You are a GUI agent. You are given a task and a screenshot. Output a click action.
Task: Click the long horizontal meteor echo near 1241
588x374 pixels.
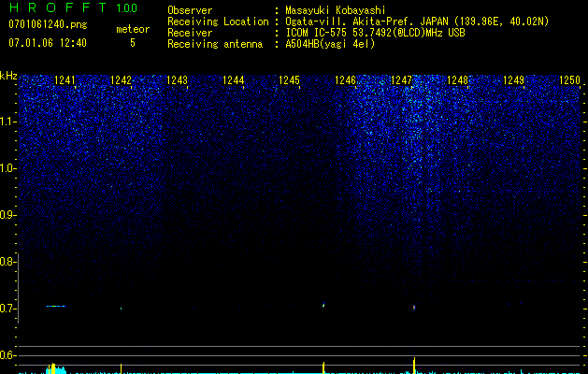(56, 306)
